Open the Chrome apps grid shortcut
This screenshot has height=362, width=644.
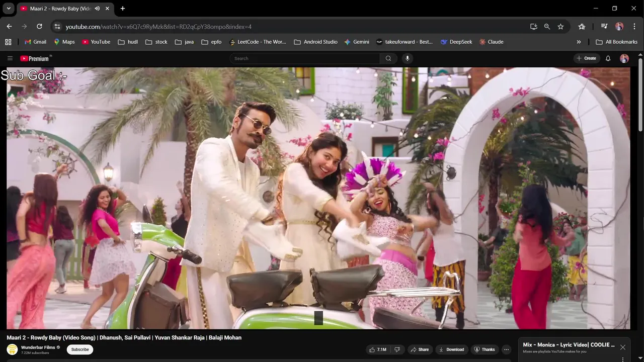click(8, 42)
